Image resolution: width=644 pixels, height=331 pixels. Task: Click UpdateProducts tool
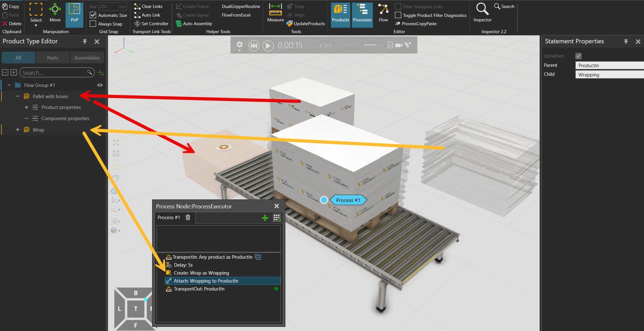tap(306, 23)
